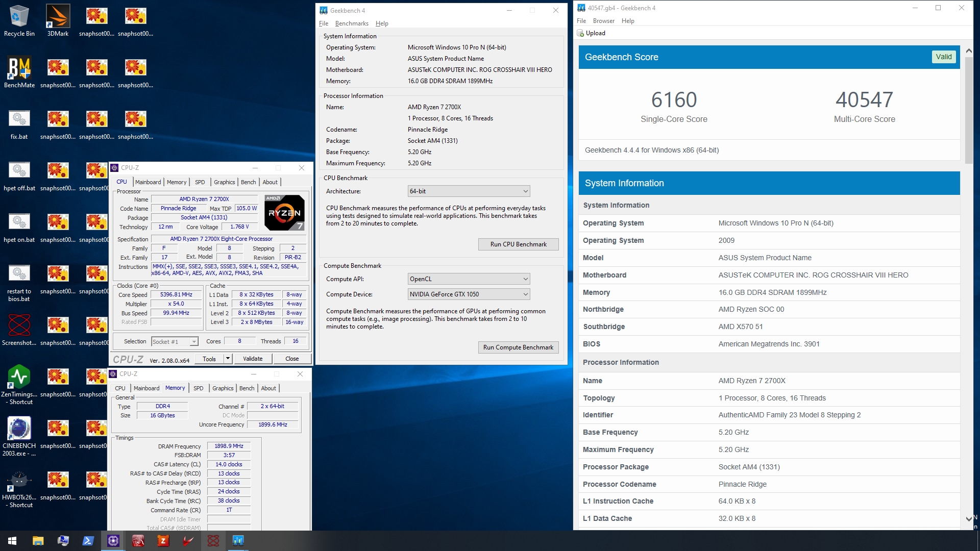Image resolution: width=980 pixels, height=551 pixels.
Task: Click the Upload button in results window
Action: point(591,33)
